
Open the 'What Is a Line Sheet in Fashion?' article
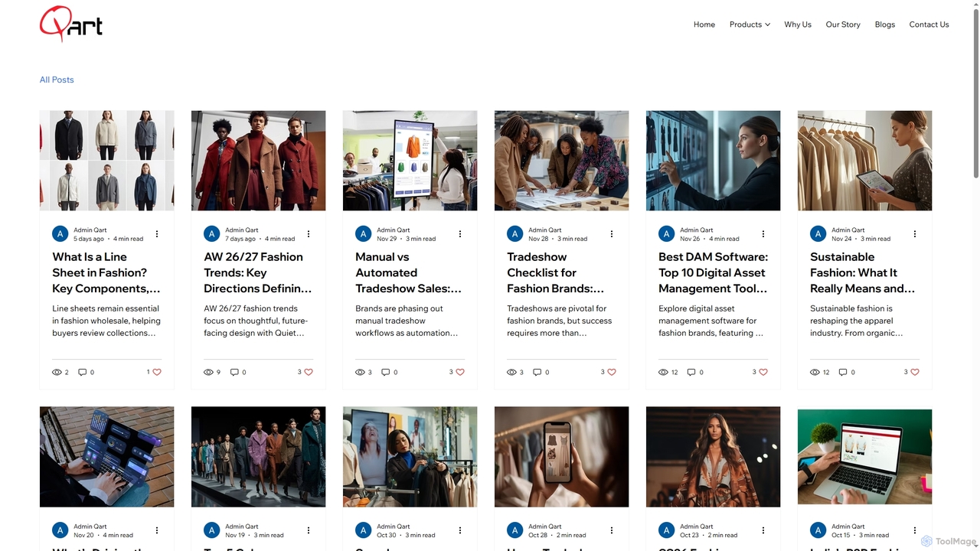pyautogui.click(x=106, y=272)
